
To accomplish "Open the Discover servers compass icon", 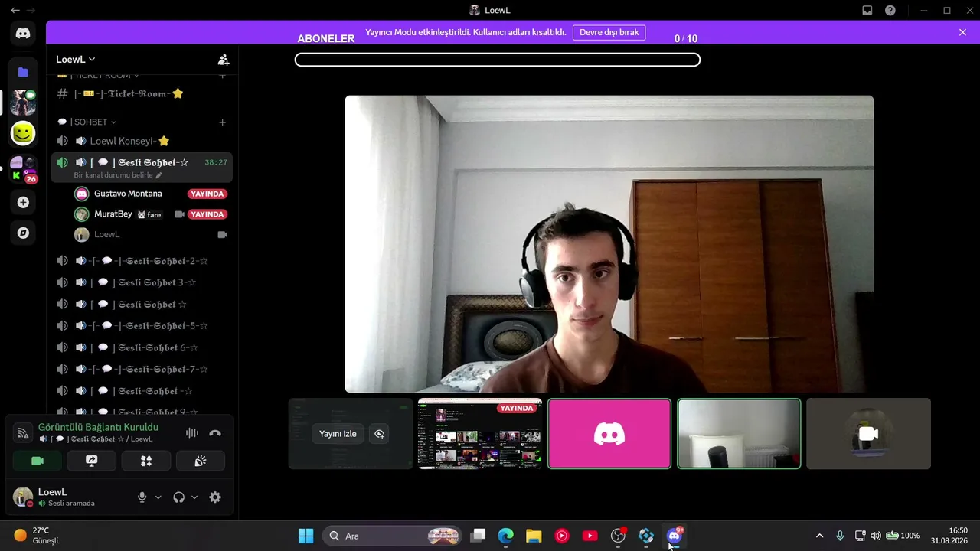I will point(23,233).
